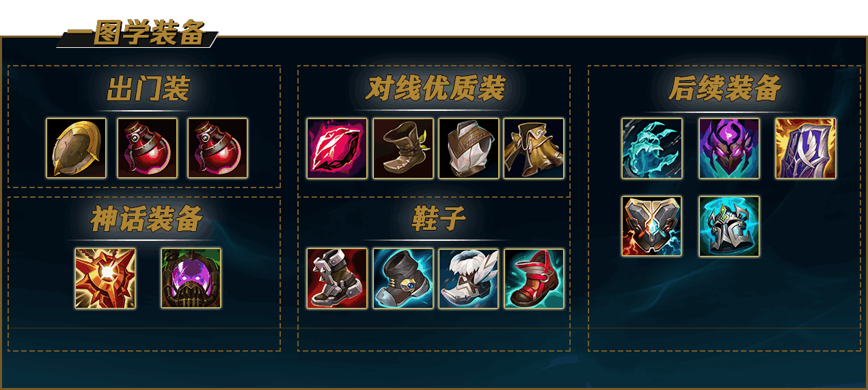Select the Plated Steelcaps spiked boots
The image size is (868, 390).
click(337, 278)
